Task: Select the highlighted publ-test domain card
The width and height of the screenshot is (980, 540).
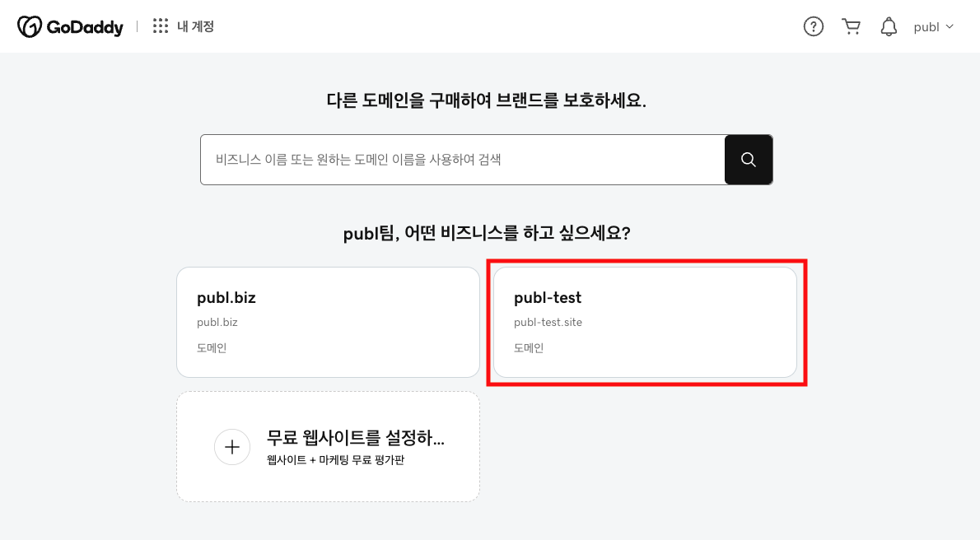Action: (x=646, y=321)
